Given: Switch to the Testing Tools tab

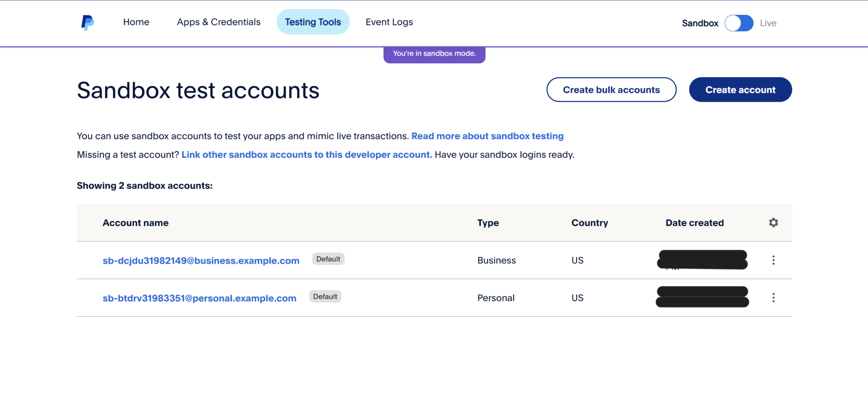Looking at the screenshot, I should 313,22.
